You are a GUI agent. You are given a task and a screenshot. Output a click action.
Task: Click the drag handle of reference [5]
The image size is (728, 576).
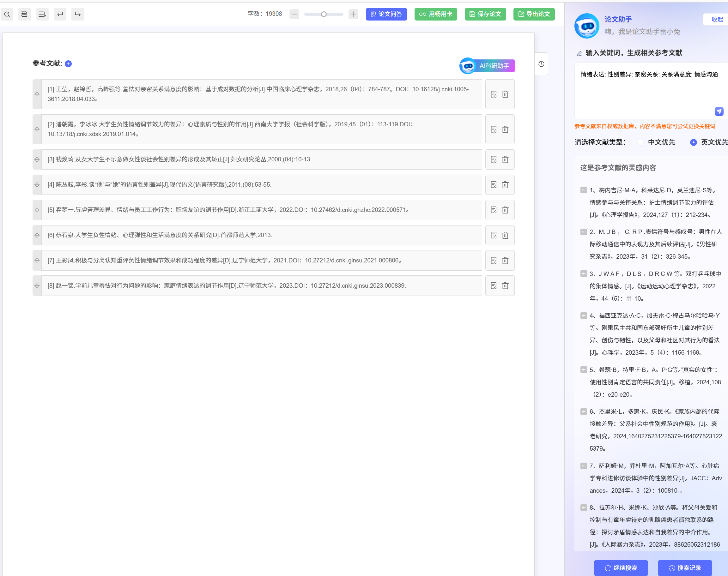37,210
